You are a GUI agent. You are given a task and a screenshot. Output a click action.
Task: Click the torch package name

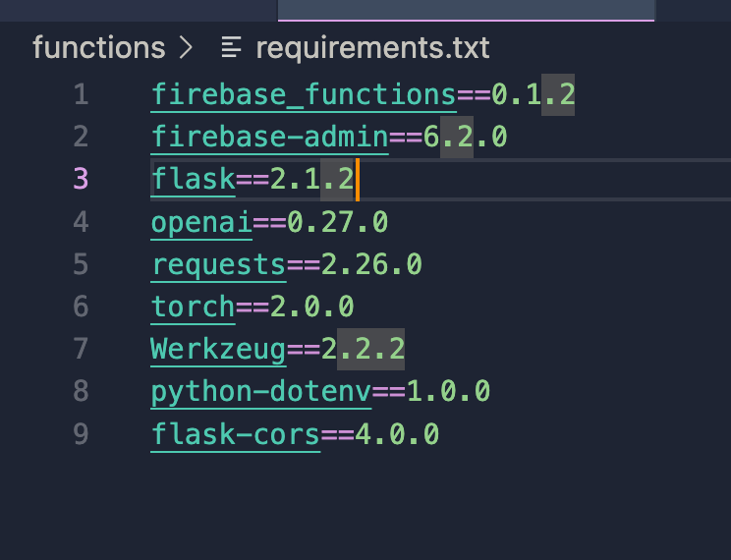[x=193, y=307]
